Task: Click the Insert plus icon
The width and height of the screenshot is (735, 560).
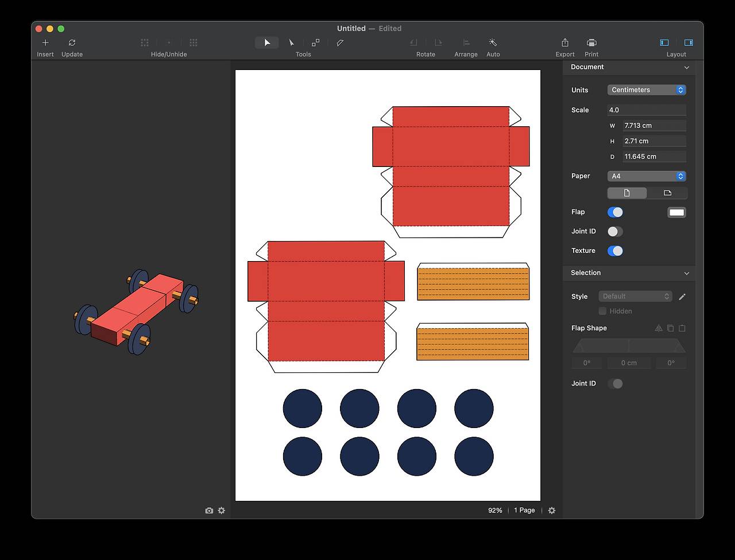Action: [45, 43]
